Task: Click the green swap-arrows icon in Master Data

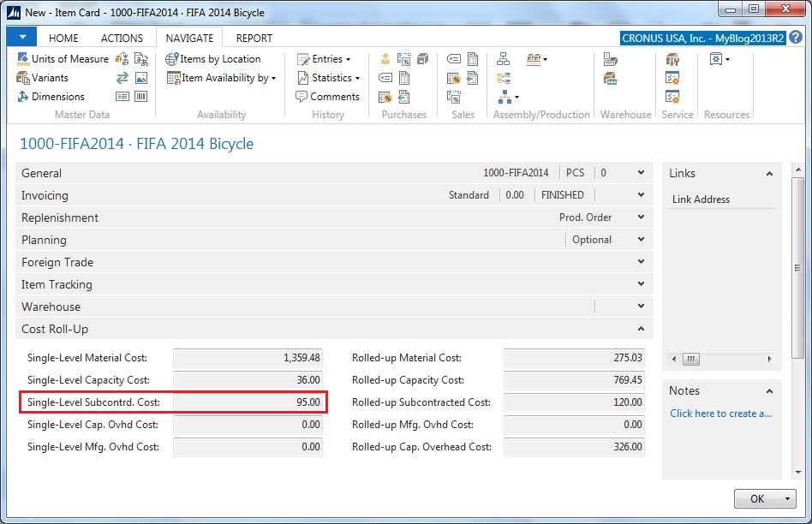Action: 122,78
